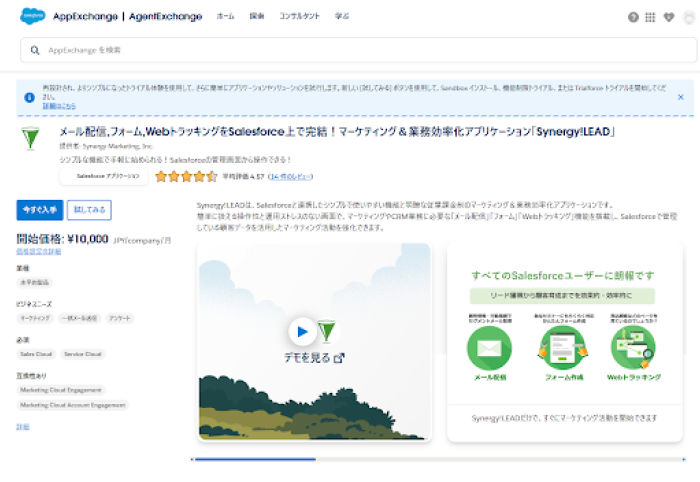Click the AppExchange | AgentExchange title
The image size is (700, 482).
[x=128, y=17]
